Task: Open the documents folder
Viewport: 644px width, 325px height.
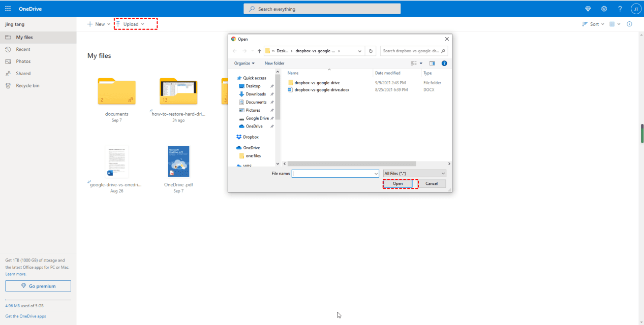Action: 117,91
